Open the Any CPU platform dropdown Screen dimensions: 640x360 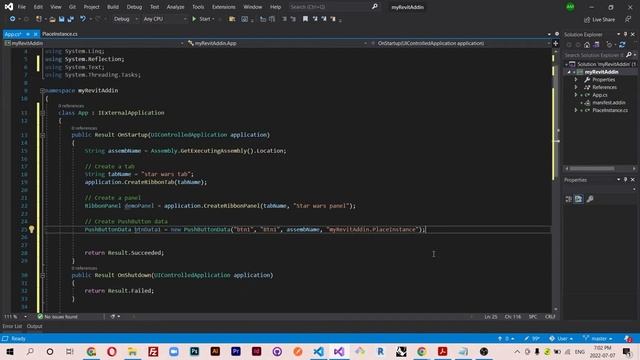point(164,19)
